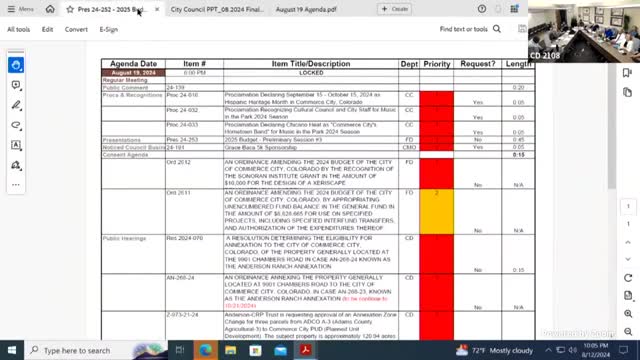640x360 pixels.
Task: Click the rotate page icon
Action: pos(628,278)
